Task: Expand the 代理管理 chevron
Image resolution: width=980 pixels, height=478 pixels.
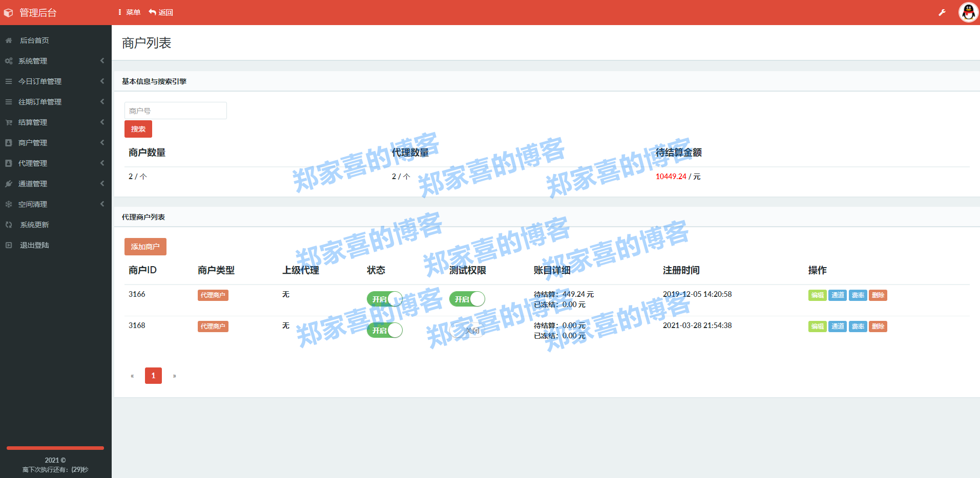Action: (102, 163)
